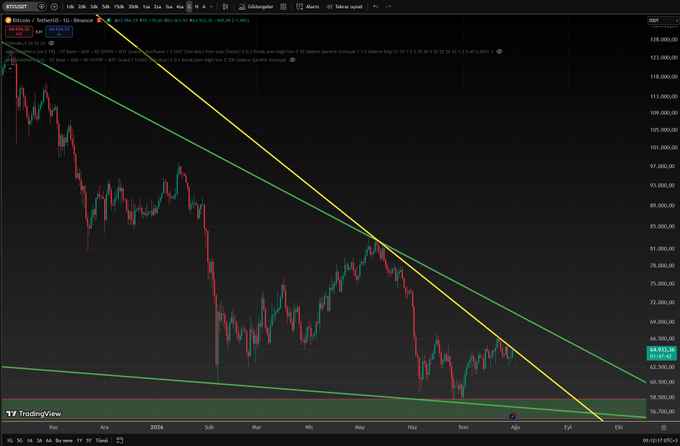Select the 1dk timeframe
680x446 pixels.
(x=70, y=7)
